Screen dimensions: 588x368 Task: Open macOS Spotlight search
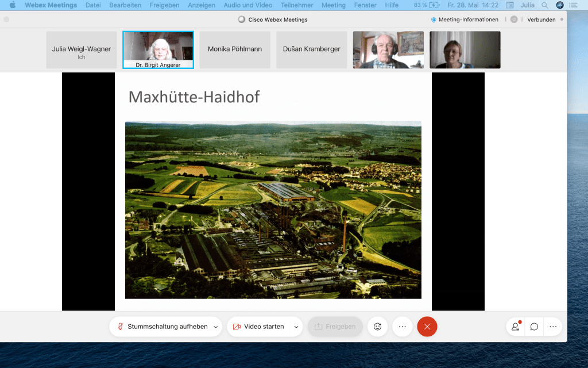[x=545, y=5]
